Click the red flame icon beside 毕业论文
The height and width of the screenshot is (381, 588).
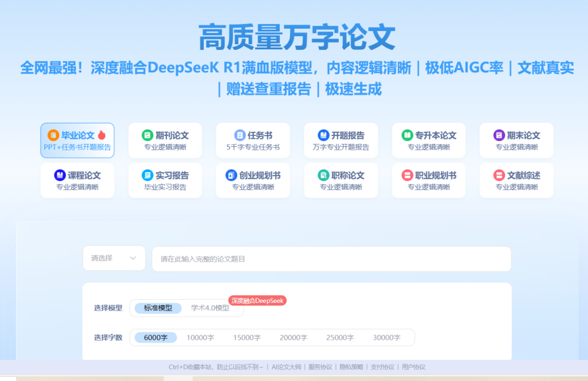[x=102, y=135]
